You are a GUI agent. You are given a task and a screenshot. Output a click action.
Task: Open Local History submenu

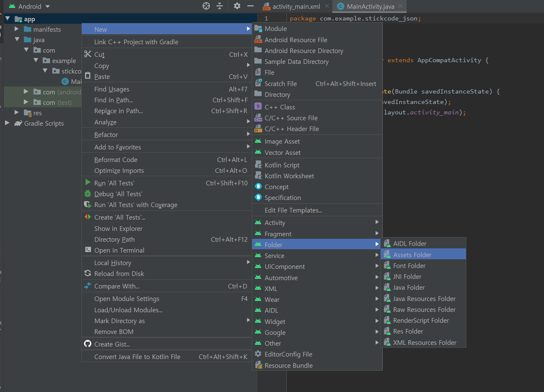coord(167,263)
